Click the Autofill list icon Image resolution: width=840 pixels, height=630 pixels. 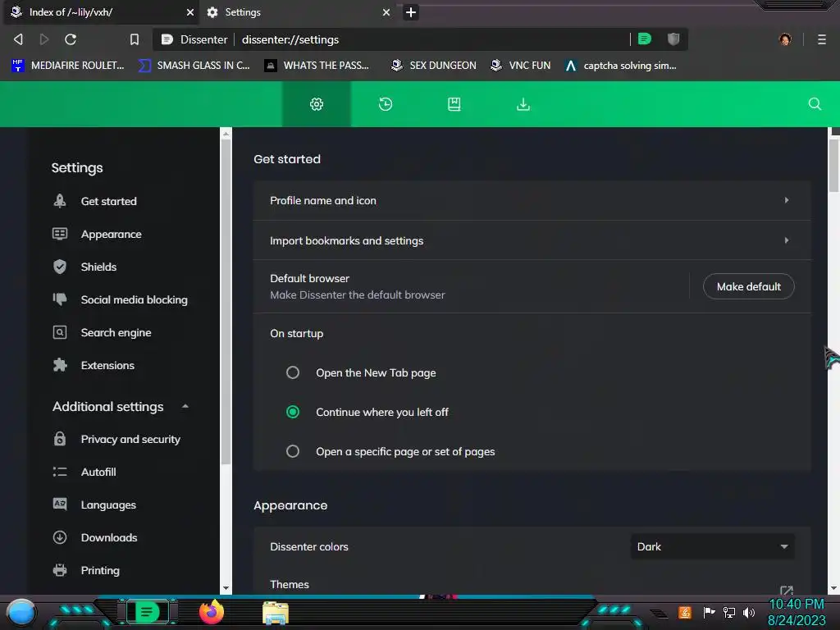point(60,472)
